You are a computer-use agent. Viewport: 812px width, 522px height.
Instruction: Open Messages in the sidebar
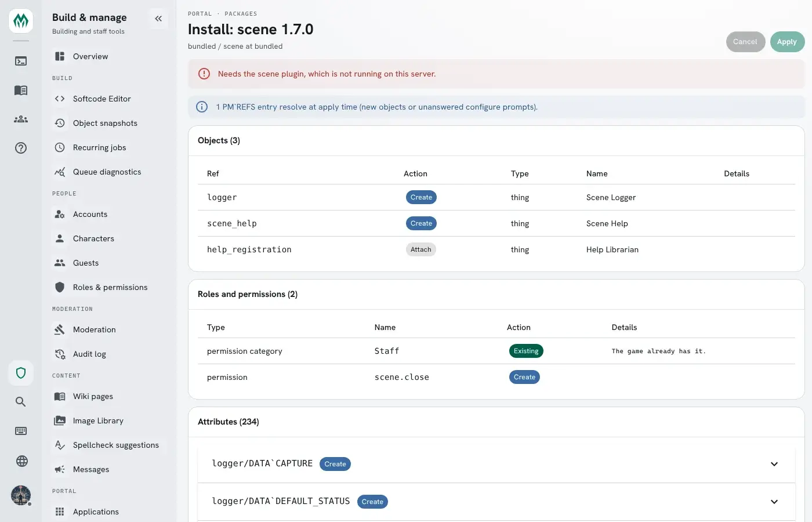tap(109, 469)
